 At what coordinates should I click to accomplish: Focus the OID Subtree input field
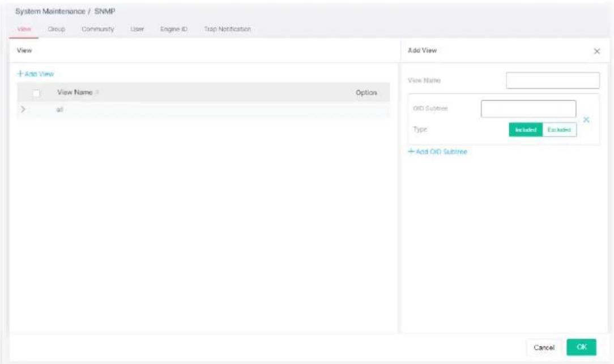point(528,109)
